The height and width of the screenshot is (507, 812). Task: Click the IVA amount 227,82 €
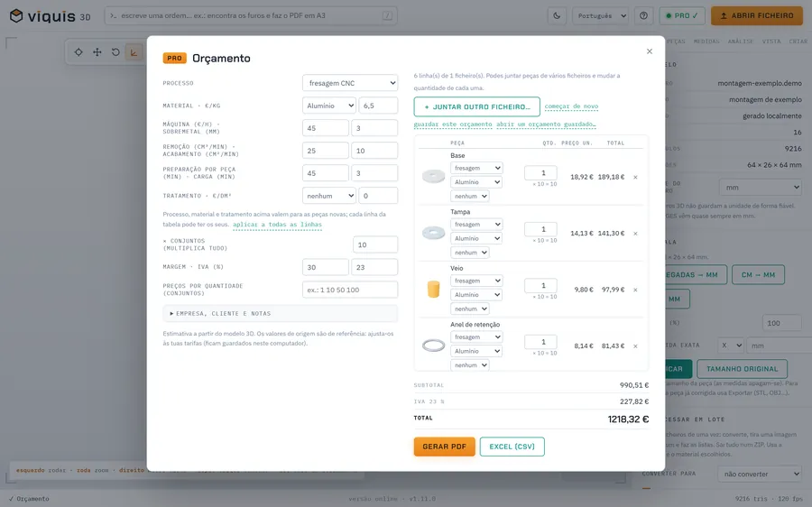click(634, 401)
